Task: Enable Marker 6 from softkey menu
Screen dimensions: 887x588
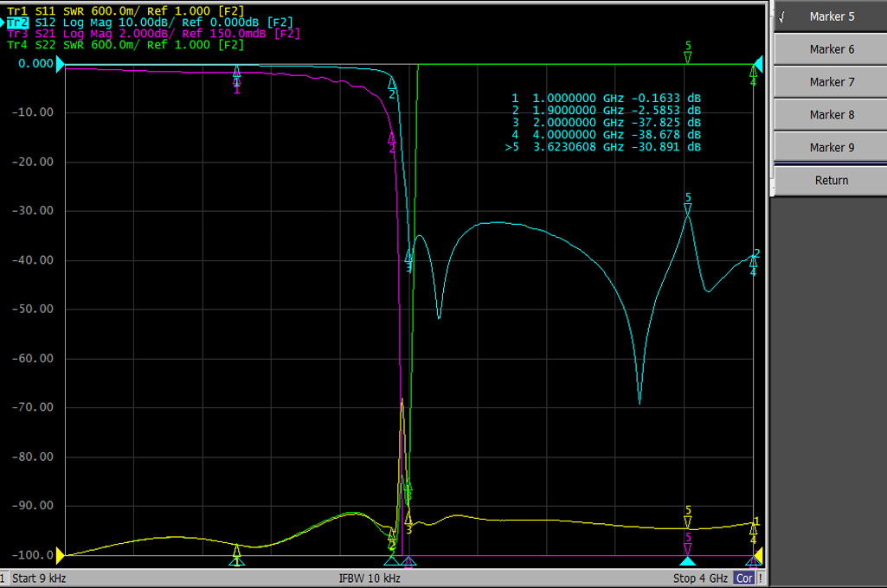Action: pos(831,49)
